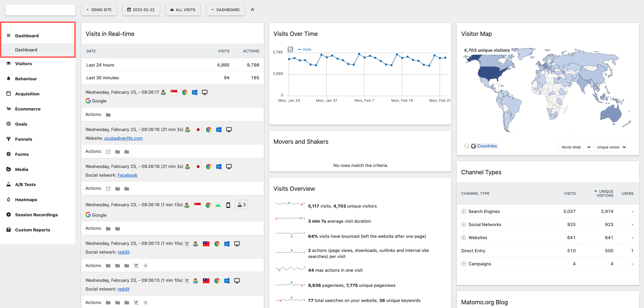Click the Visitors binoculars icon in the sidebar
This screenshot has height=308, width=644.
coord(9,63)
